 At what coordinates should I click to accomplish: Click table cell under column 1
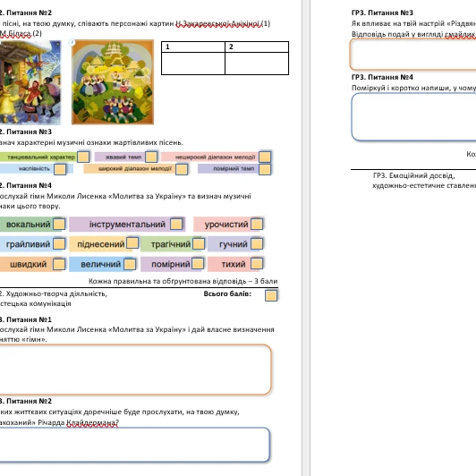click(193, 64)
